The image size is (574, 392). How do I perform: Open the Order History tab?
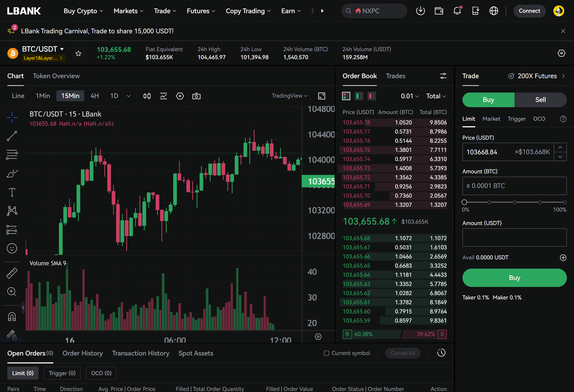point(83,353)
